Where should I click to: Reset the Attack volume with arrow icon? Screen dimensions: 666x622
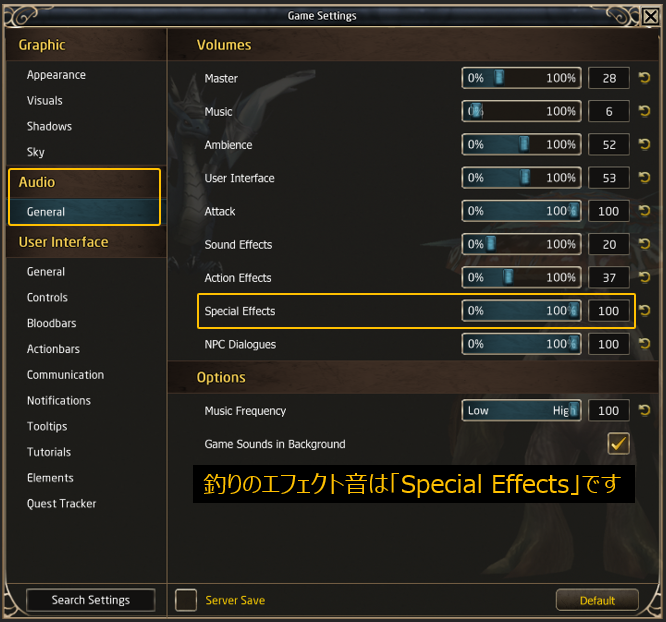click(x=644, y=211)
